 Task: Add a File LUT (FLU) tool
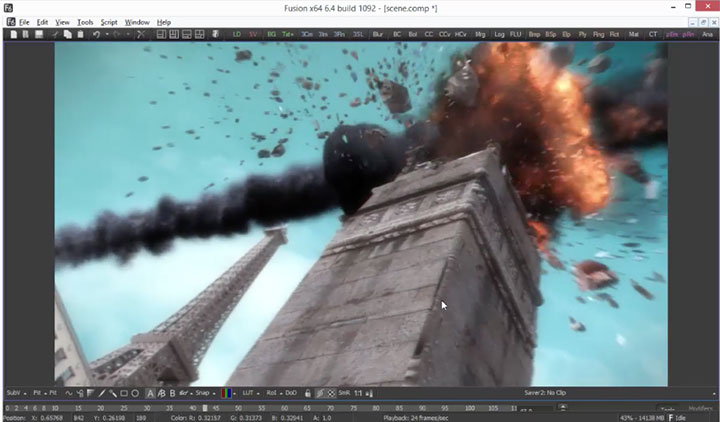[x=516, y=34]
